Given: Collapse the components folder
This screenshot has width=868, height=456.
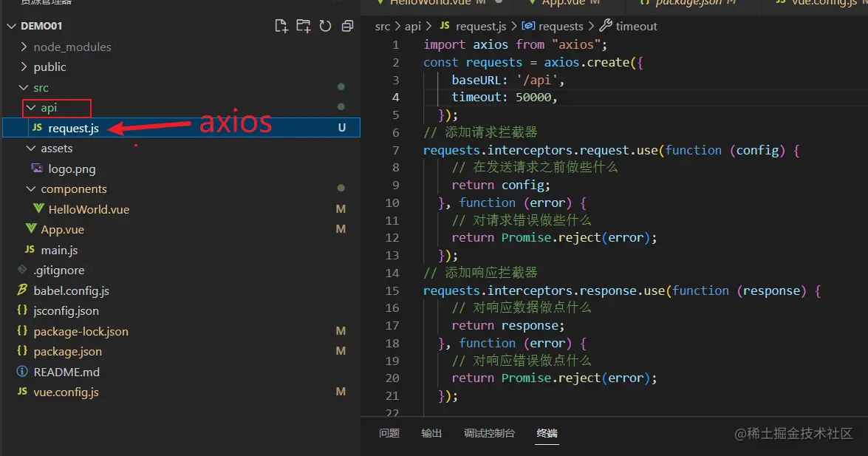Looking at the screenshot, I should (x=31, y=188).
